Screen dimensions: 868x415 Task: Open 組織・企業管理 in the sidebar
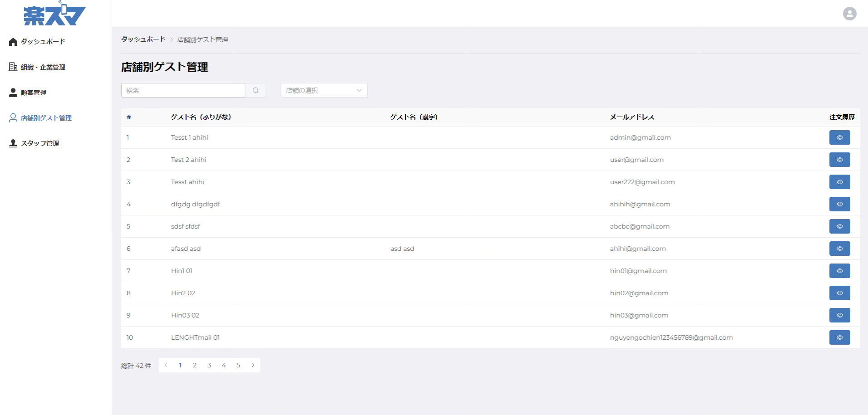coord(43,67)
